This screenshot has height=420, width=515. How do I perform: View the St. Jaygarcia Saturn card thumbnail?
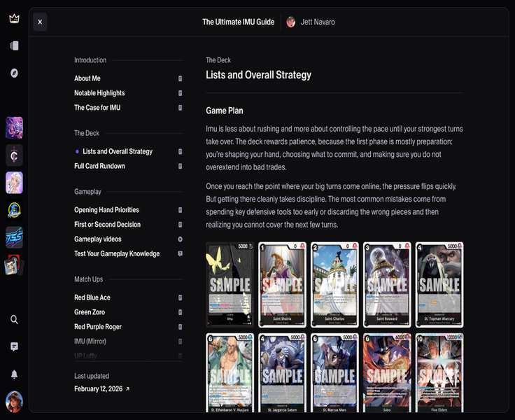(x=282, y=372)
